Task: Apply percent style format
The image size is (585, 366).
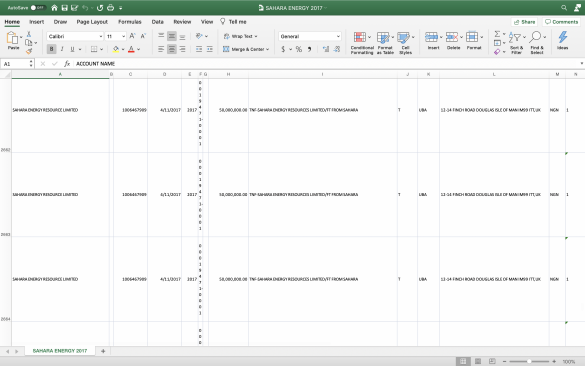Action: tap(299, 49)
